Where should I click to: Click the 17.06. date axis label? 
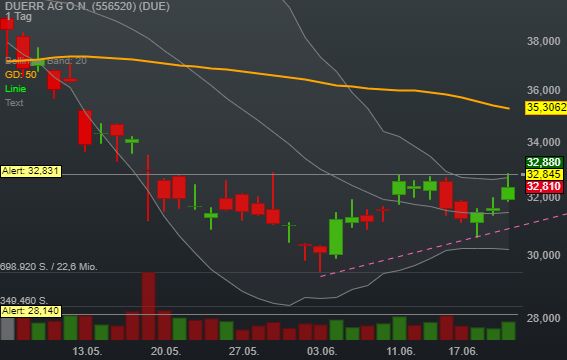coord(463,351)
